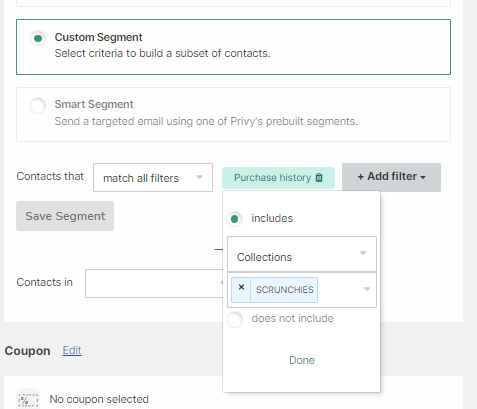Viewport: 477px width, 409px height.
Task: Open the 'Contacts in' dropdown field
Action: point(154,283)
